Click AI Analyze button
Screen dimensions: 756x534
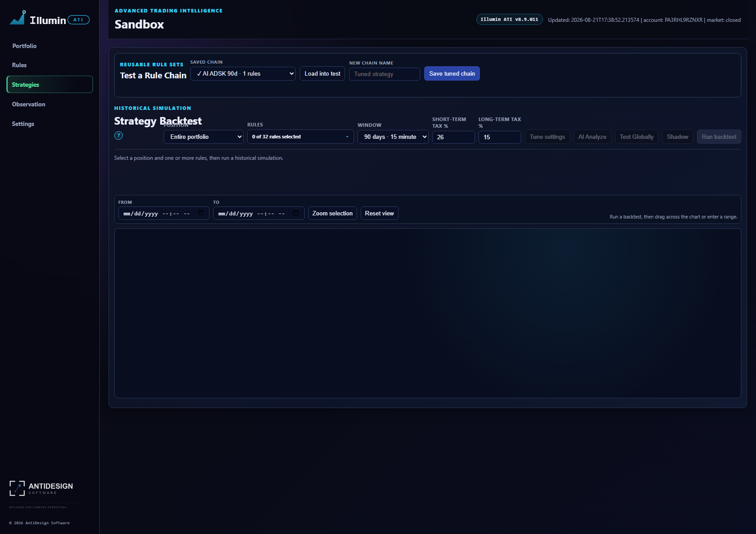[592, 137]
